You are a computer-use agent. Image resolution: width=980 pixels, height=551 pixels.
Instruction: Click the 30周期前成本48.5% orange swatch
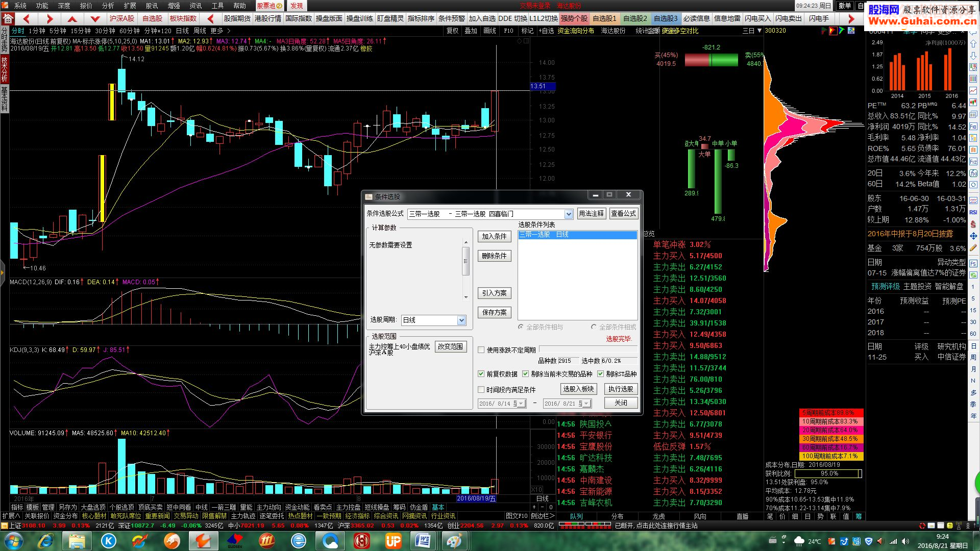[831, 439]
